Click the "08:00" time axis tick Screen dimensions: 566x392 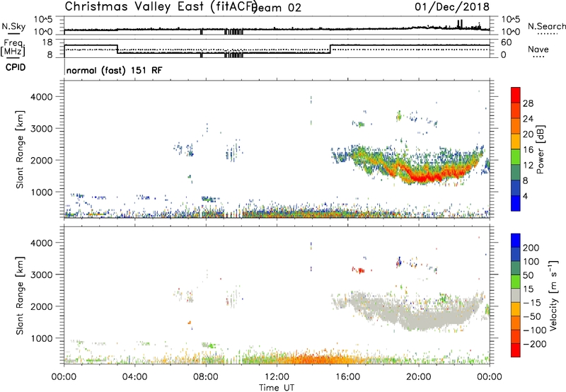coord(206,377)
